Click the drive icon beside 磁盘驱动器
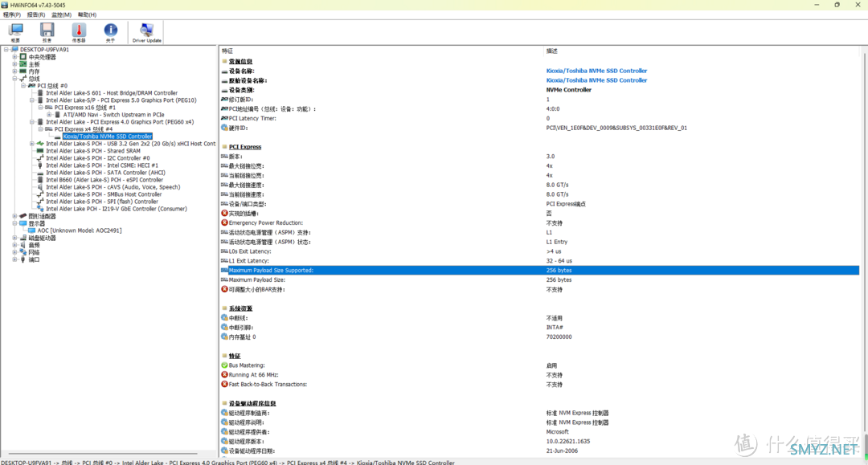This screenshot has height=465, width=868. (x=23, y=238)
